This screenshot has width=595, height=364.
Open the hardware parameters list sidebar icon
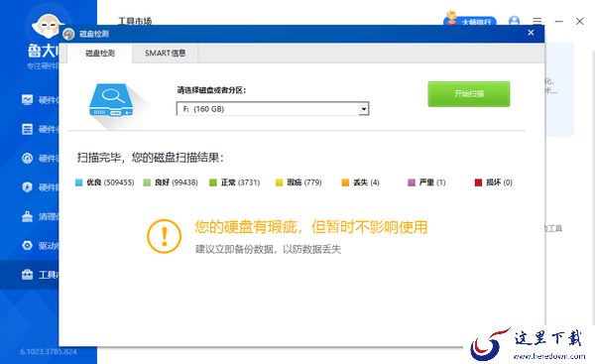click(x=27, y=129)
